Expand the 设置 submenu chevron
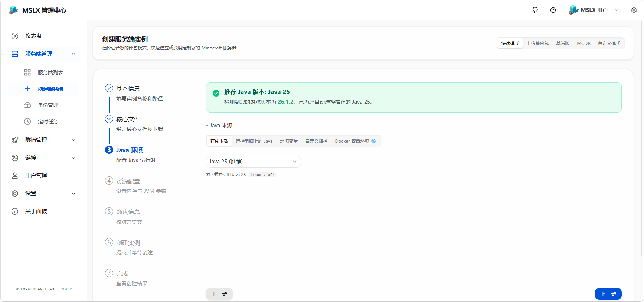Screen dimensions: 644x302 (73, 194)
